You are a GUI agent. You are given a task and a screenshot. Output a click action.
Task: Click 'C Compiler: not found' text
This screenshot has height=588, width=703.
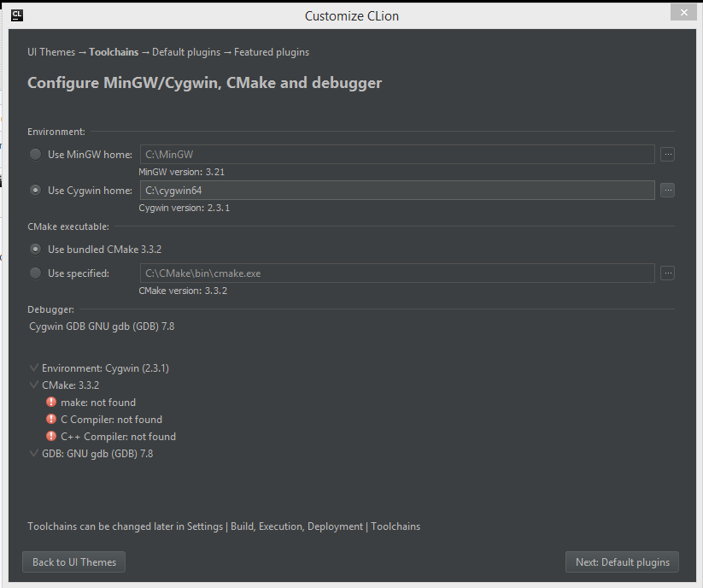pos(111,420)
